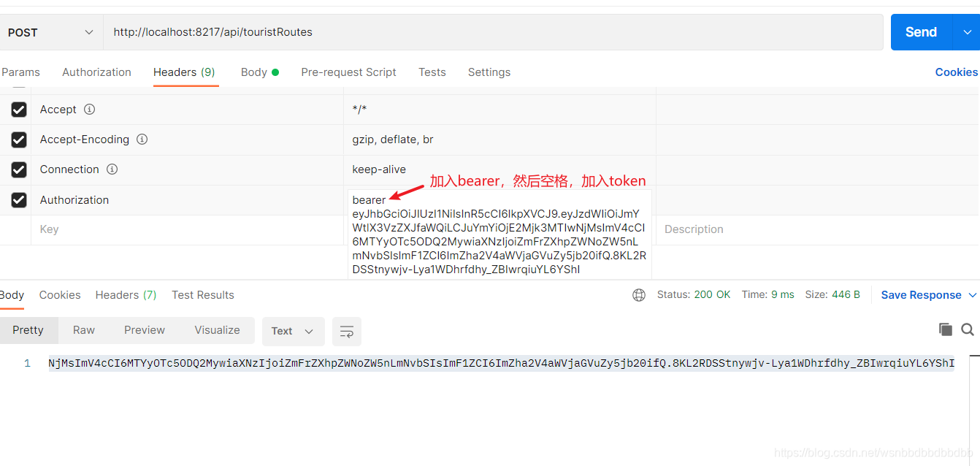
Task: Click the Save Response button
Action: [921, 295]
